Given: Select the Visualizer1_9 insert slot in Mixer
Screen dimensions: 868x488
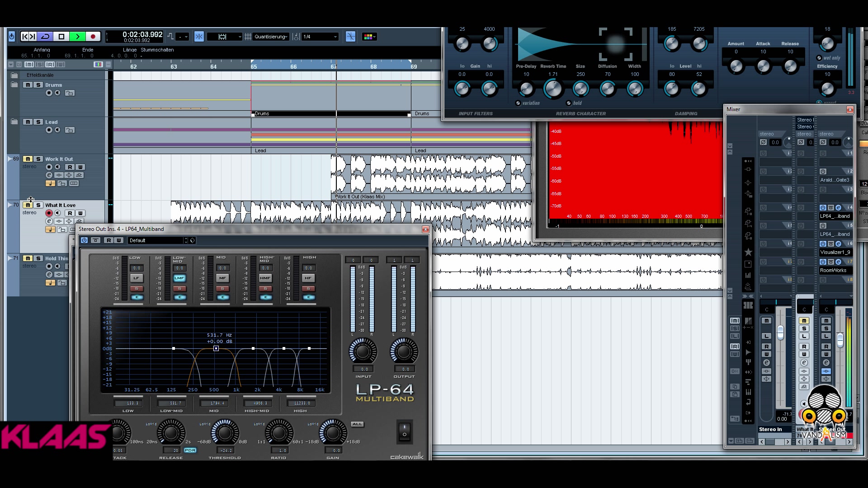Looking at the screenshot, I should pos(835,252).
